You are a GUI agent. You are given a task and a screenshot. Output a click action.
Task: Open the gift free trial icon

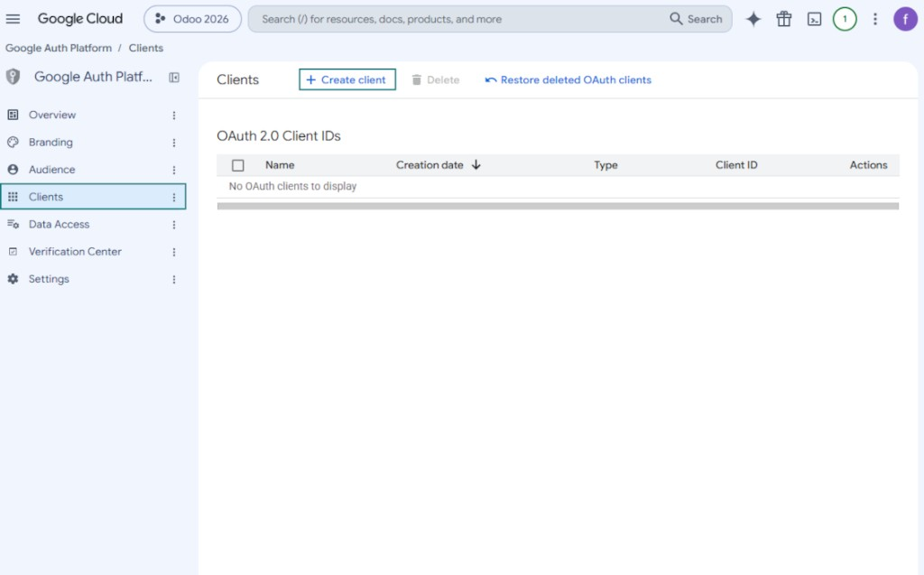click(x=784, y=19)
